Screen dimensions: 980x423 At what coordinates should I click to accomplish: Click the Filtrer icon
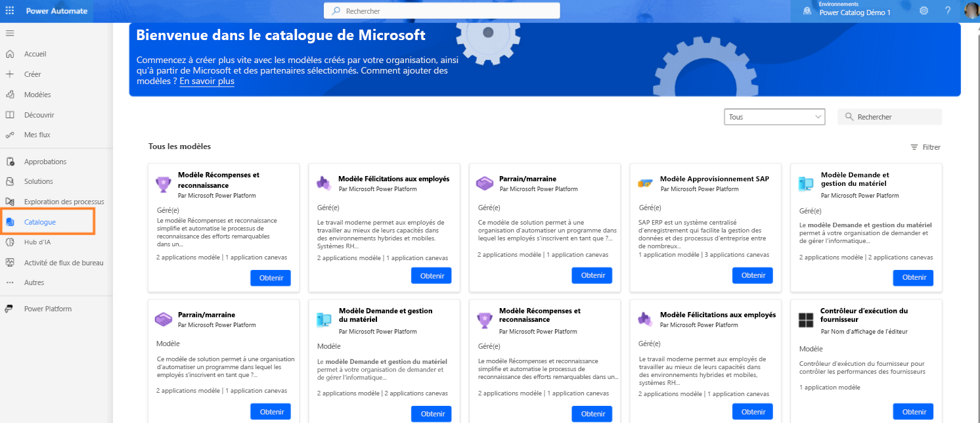click(914, 147)
